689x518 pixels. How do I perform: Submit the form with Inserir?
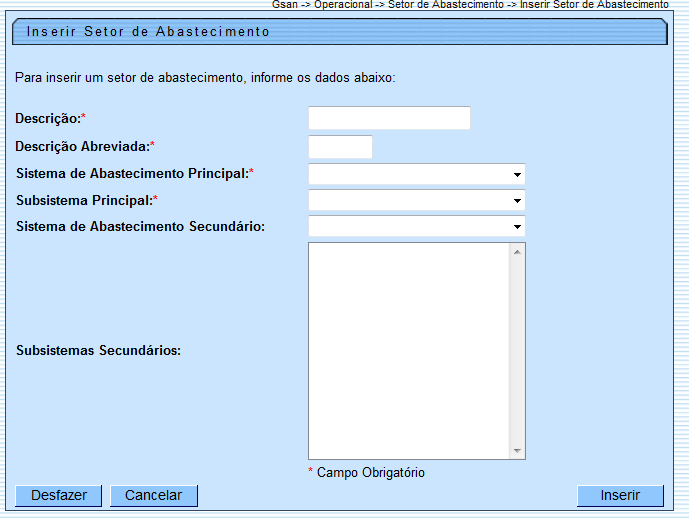(620, 495)
